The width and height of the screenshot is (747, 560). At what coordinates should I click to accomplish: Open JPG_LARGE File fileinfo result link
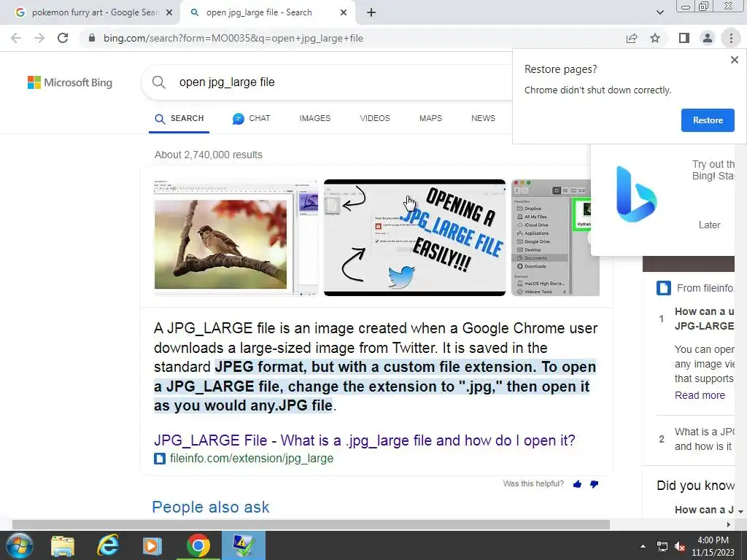tap(365, 440)
